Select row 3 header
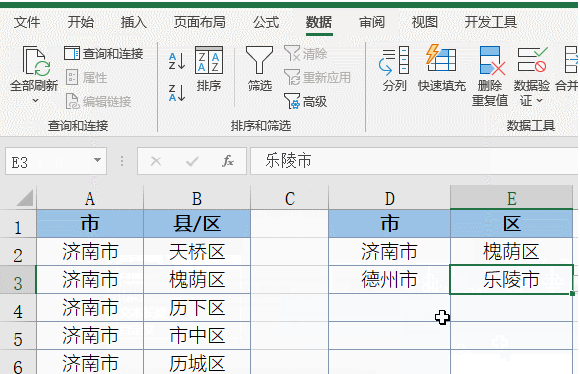The width and height of the screenshot is (580, 374). tap(18, 280)
